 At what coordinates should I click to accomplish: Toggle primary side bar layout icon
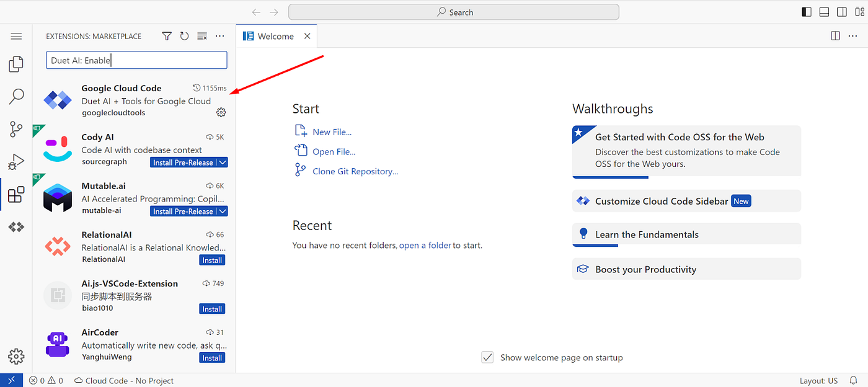pyautogui.click(x=807, y=12)
